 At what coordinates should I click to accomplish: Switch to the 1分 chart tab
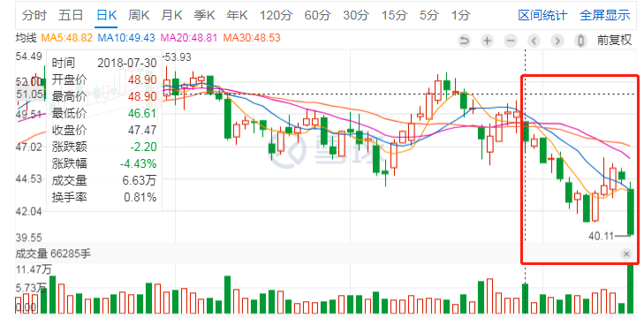[x=460, y=16]
